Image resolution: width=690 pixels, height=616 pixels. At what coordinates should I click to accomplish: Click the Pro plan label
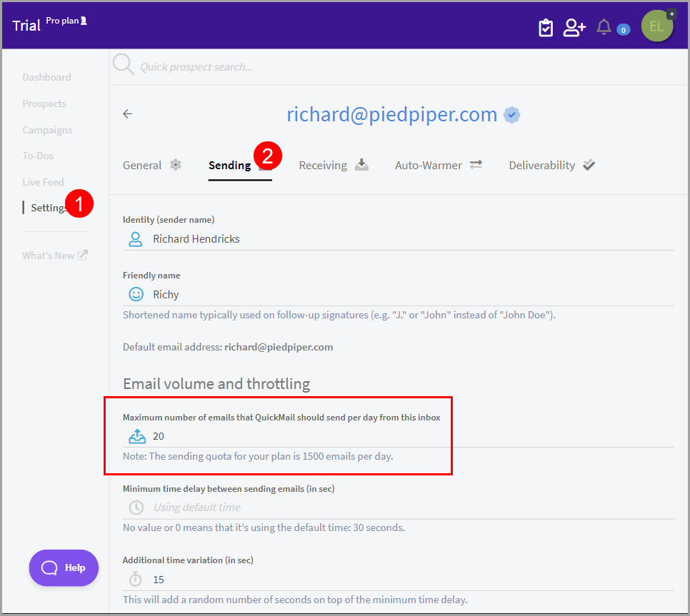tap(62, 21)
